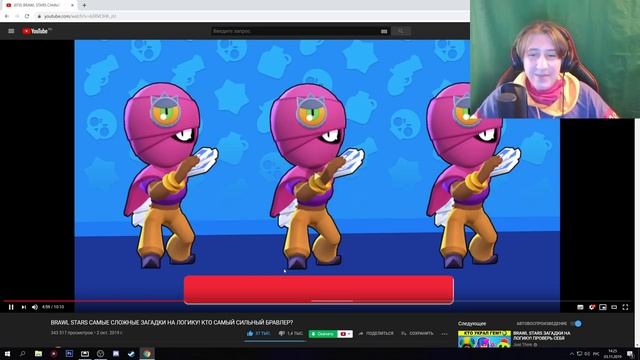Like the video with thumbs-up

(250, 333)
